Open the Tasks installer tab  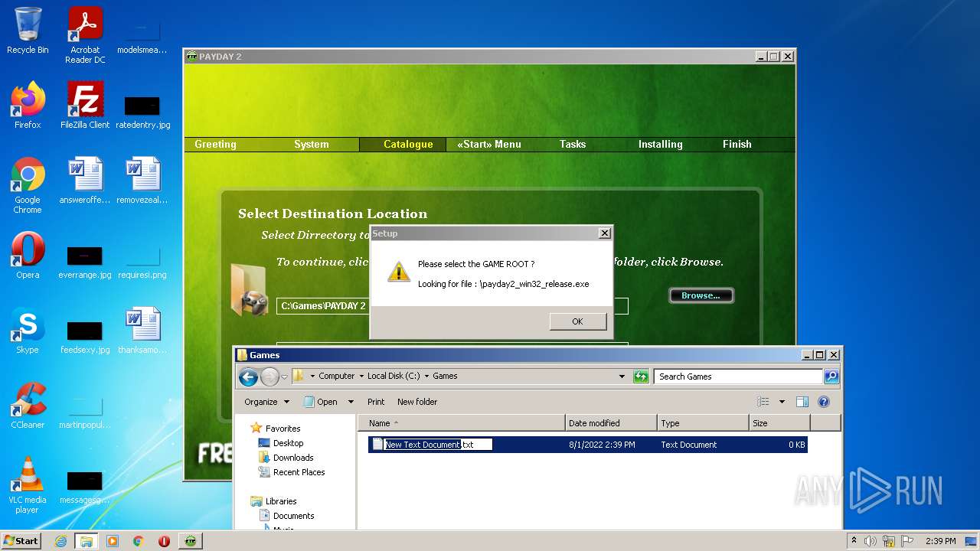pyautogui.click(x=573, y=144)
